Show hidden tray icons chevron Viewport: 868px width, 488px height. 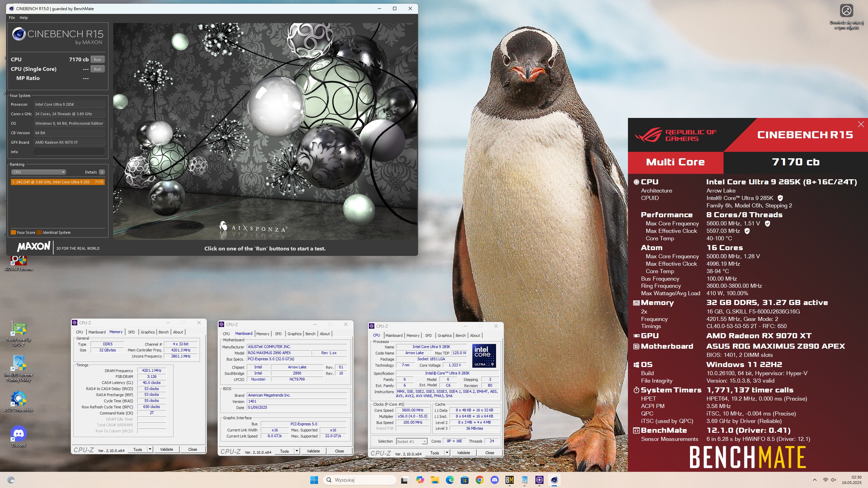(815, 480)
